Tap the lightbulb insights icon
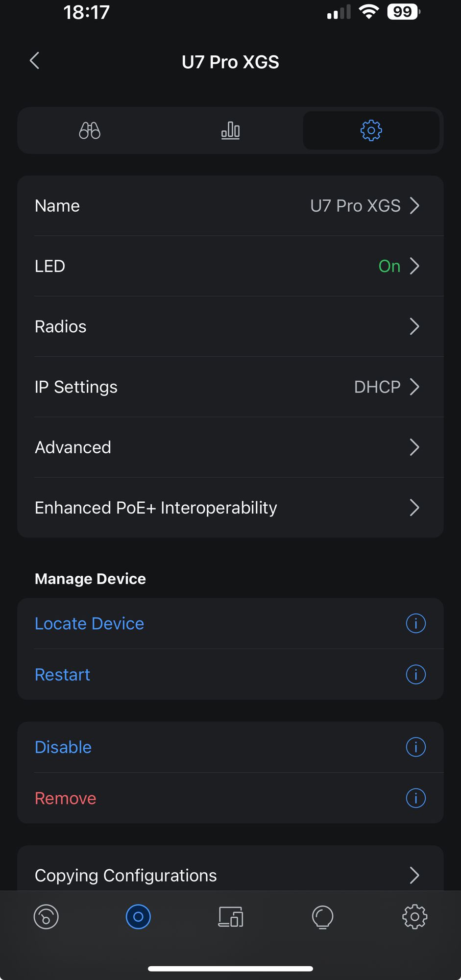The image size is (461, 980). pyautogui.click(x=322, y=917)
